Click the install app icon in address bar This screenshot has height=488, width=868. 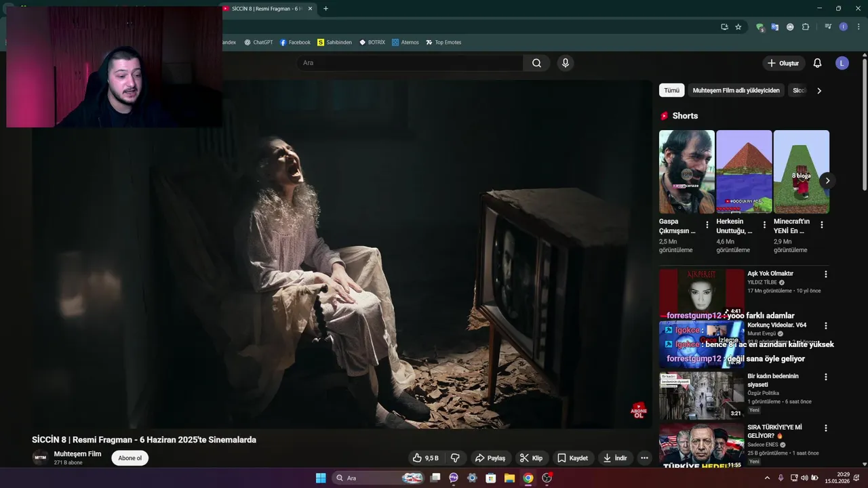pos(724,27)
